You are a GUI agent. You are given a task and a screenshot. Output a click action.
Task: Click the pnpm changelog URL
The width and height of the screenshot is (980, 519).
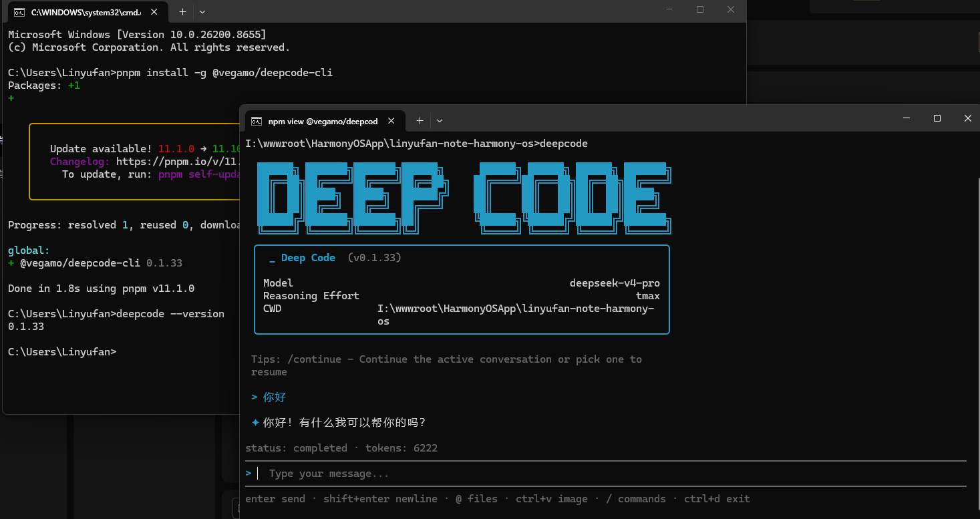(179, 162)
